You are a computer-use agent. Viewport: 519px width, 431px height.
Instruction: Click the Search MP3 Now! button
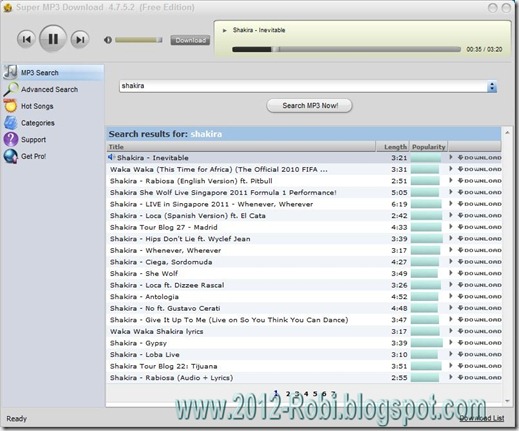click(x=309, y=106)
